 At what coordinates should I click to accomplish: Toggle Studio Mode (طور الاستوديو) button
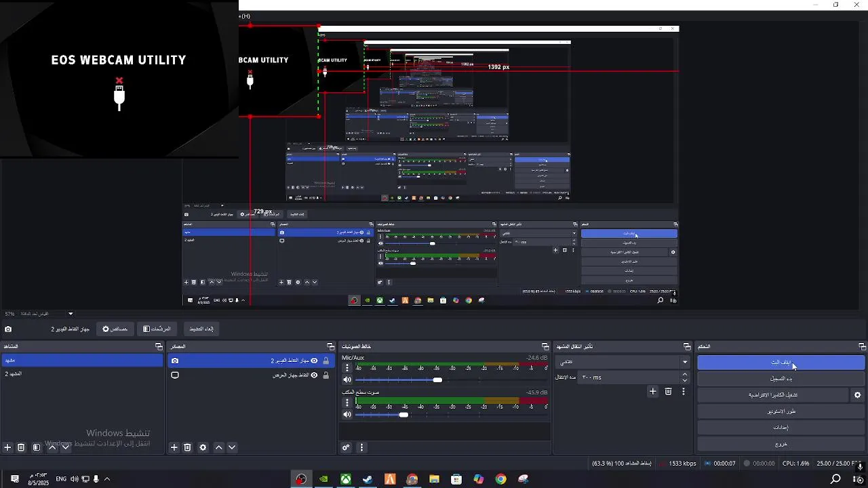click(781, 411)
